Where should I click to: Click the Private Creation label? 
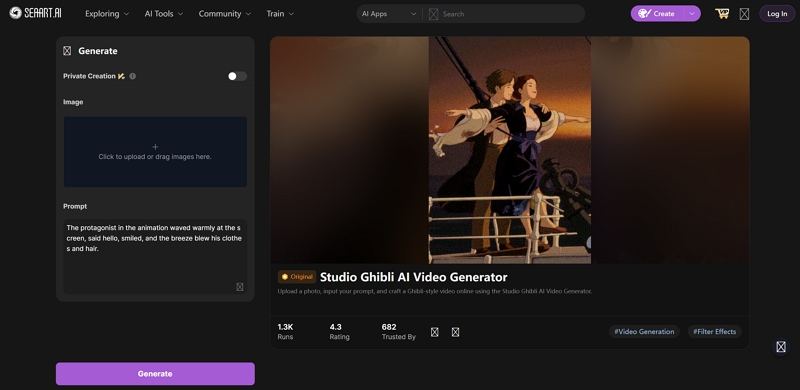pos(89,76)
